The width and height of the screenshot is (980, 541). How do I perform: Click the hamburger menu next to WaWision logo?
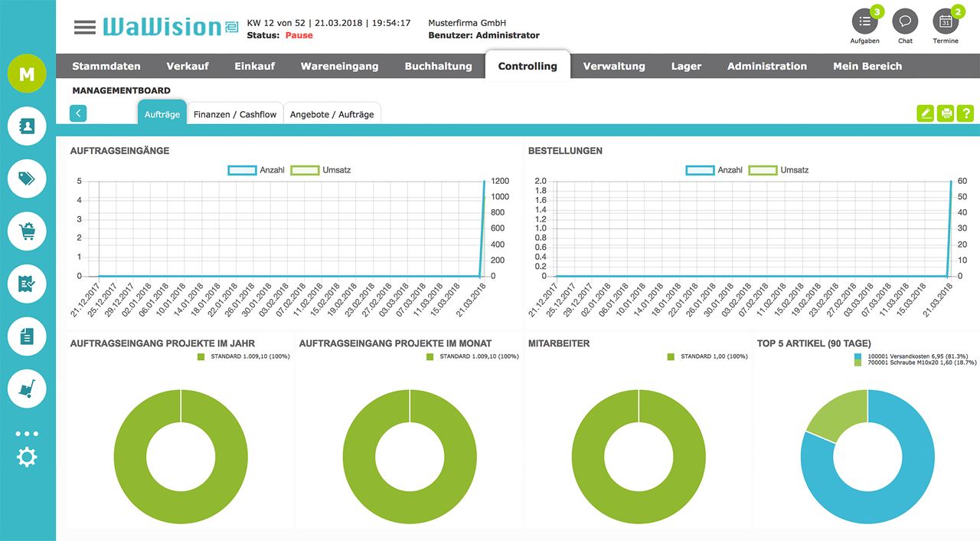pos(84,25)
